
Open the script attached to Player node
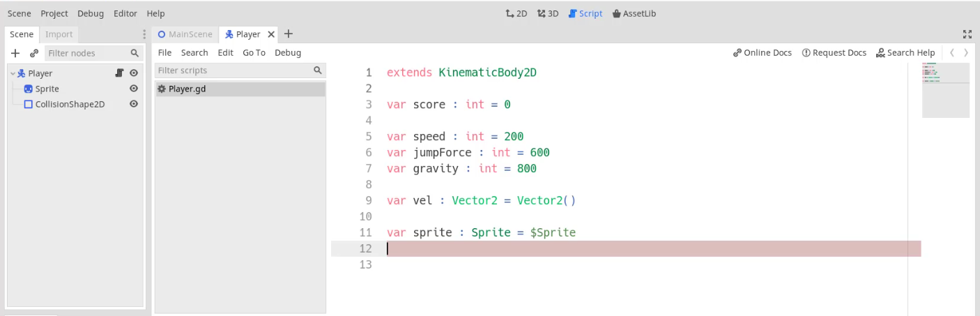(119, 73)
